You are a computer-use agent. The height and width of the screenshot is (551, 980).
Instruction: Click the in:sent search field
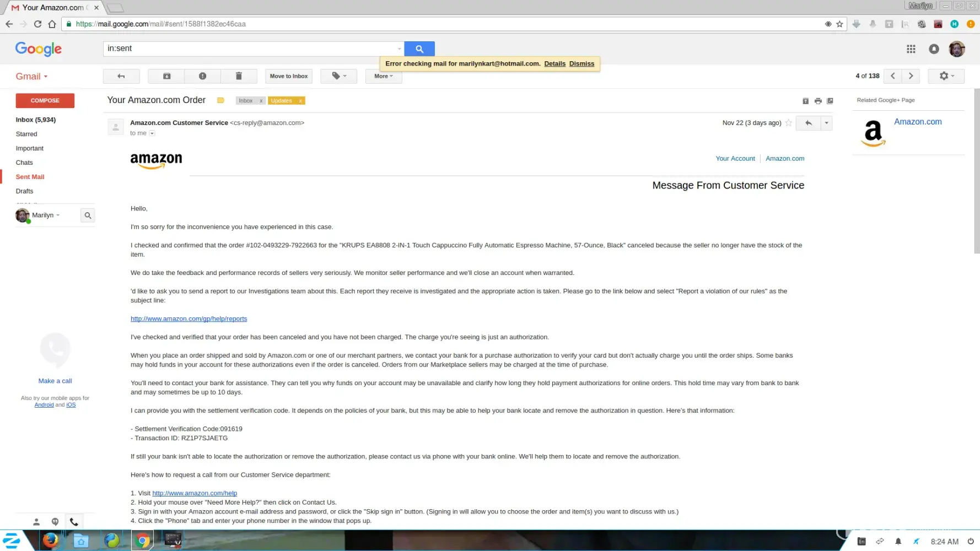click(251, 48)
